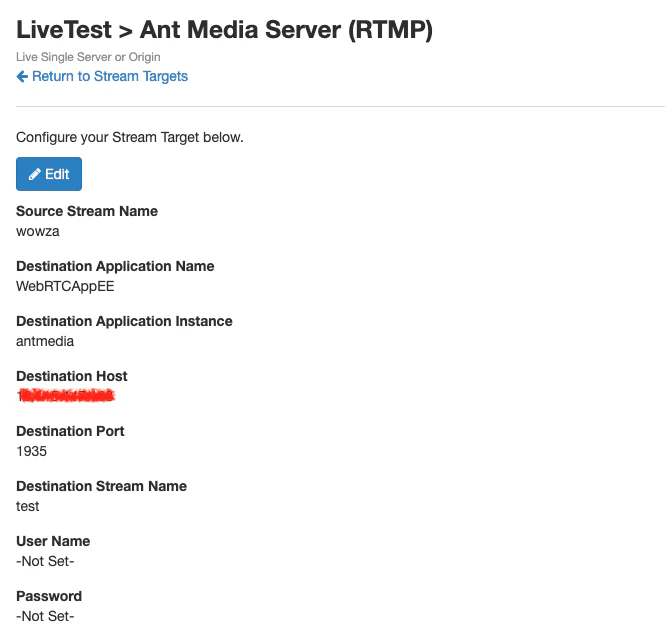
Task: Select the 'WebRTCAppEE' application name value
Action: coord(65,287)
